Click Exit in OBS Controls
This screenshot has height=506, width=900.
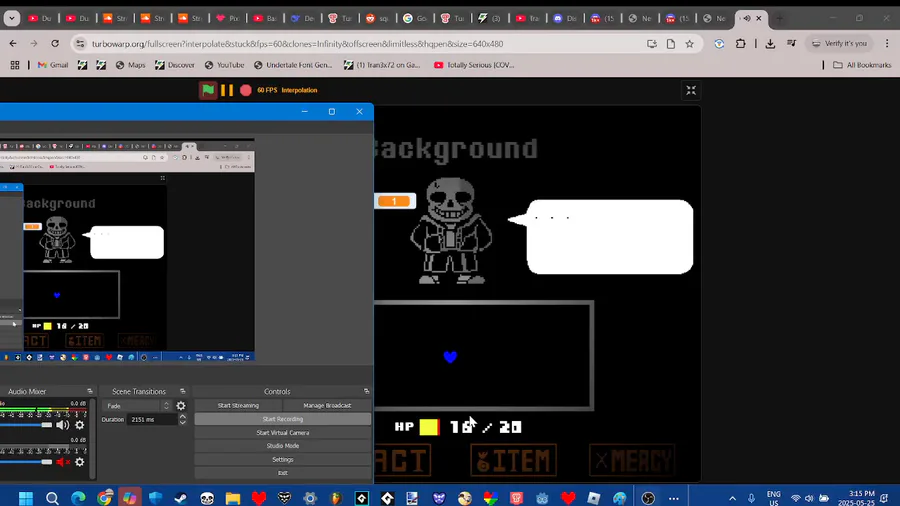(283, 473)
